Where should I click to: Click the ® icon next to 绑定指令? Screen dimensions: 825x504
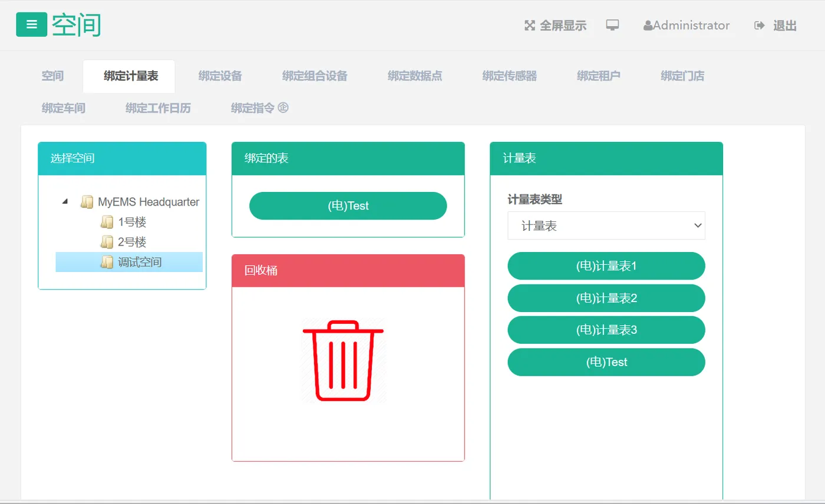click(x=284, y=108)
